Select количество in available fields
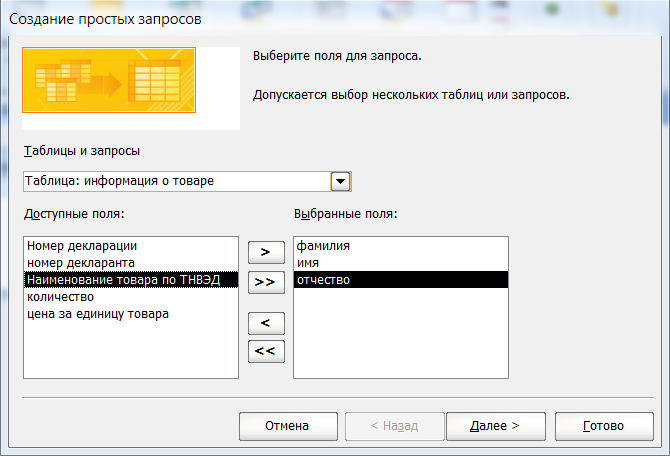 click(131, 297)
